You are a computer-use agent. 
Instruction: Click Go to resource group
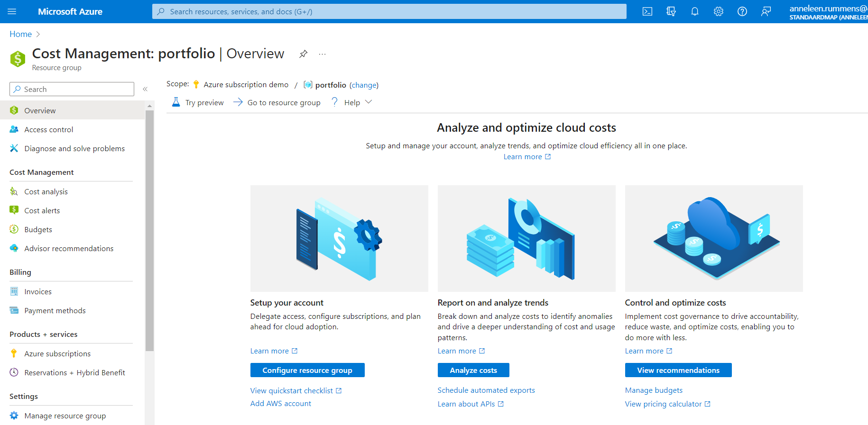(277, 102)
